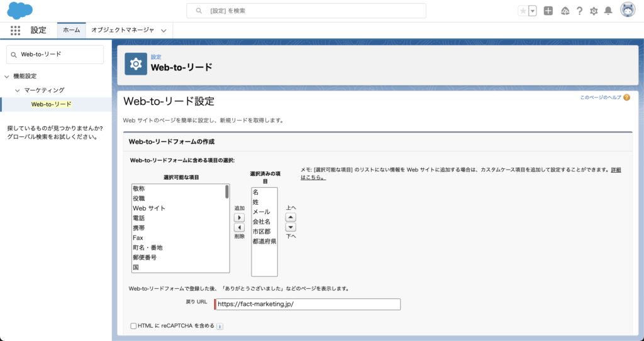
Task: Open the user profile avatar
Action: coord(628,11)
